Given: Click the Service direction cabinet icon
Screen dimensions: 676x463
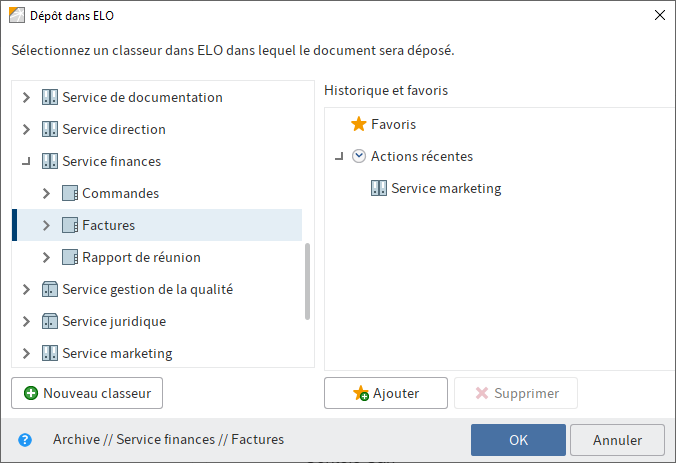Looking at the screenshot, I should (50, 129).
